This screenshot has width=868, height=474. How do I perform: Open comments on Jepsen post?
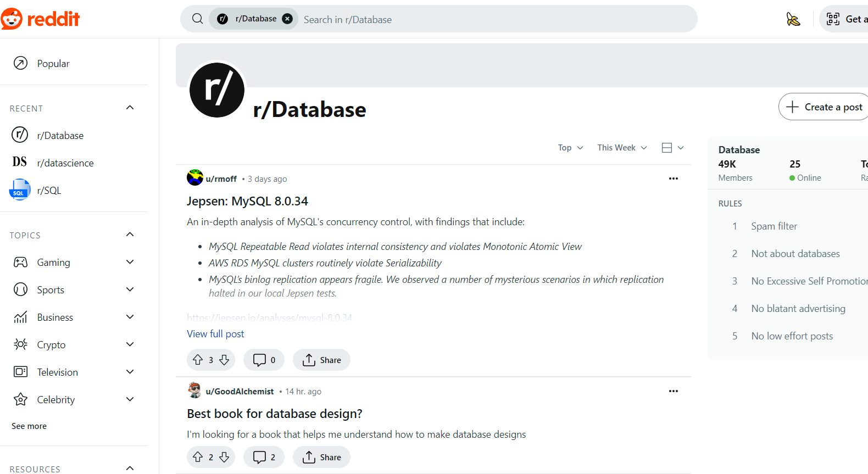264,360
